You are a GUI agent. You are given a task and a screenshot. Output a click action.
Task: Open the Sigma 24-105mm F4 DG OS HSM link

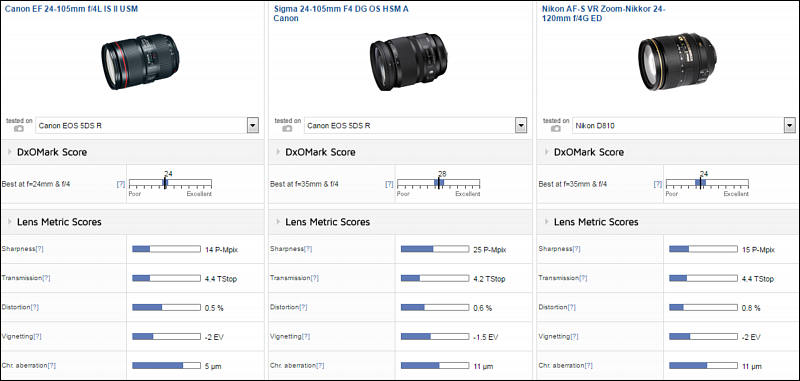tap(341, 13)
